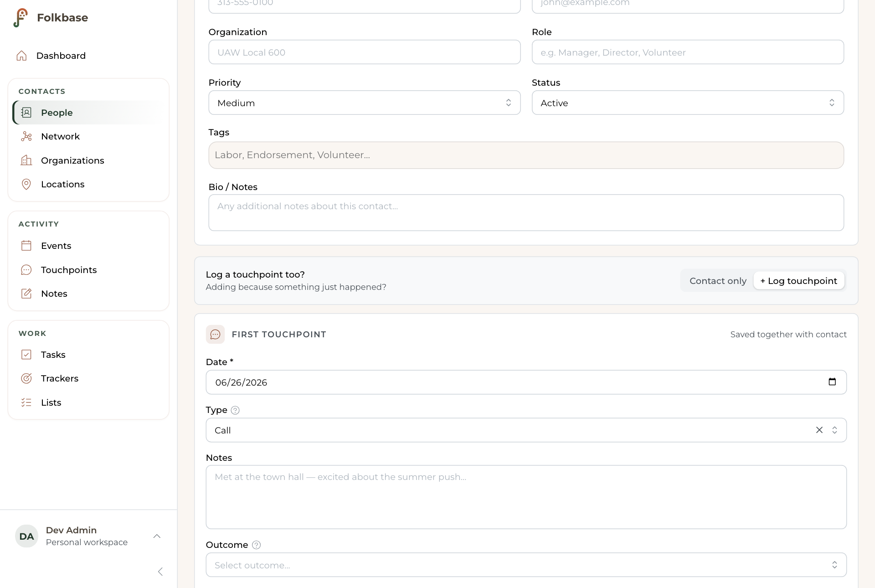Open the Touchpoints section

coord(88,270)
